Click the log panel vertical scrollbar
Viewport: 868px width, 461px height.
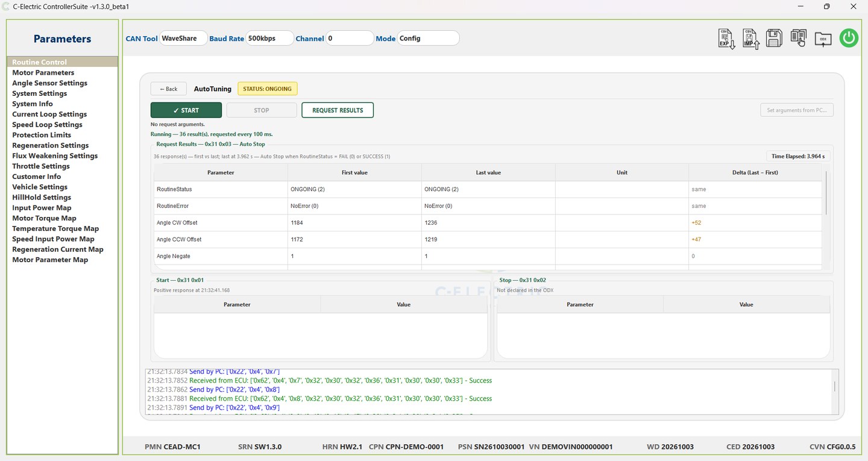pos(835,386)
